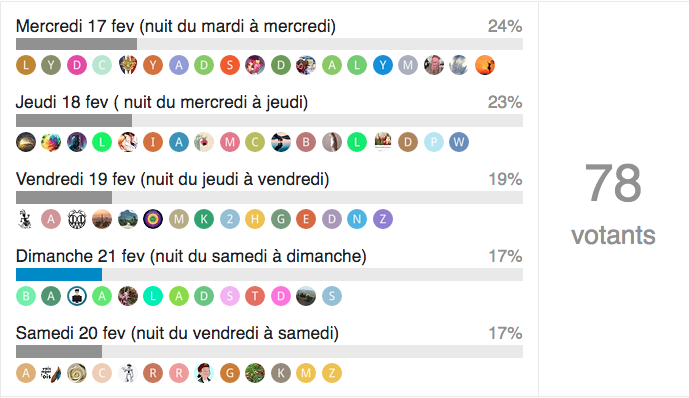Click the light blue P avatar under Jeudi
The image size is (689, 398).
(x=434, y=142)
